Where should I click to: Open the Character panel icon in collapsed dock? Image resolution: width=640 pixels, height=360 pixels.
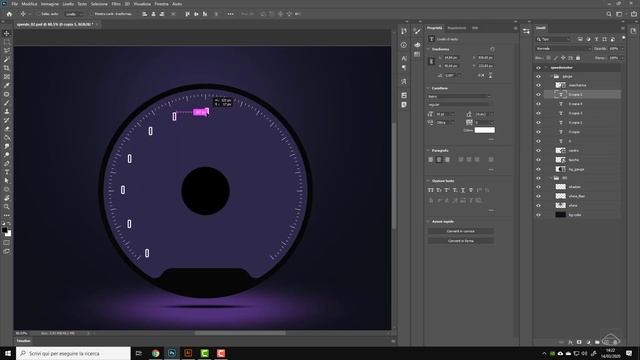click(404, 58)
